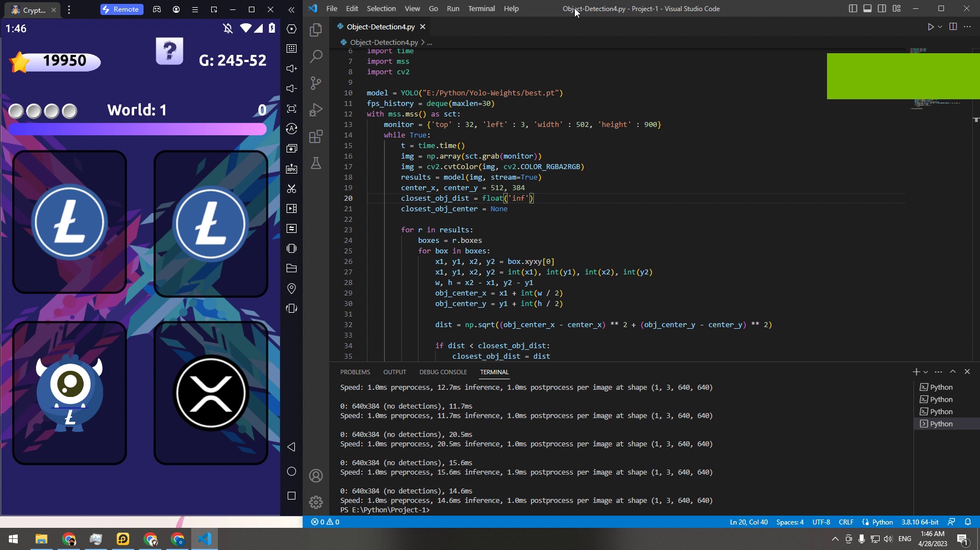Maximize the panel with the chevron-up arrow
The image size is (980, 550).
pyautogui.click(x=953, y=371)
